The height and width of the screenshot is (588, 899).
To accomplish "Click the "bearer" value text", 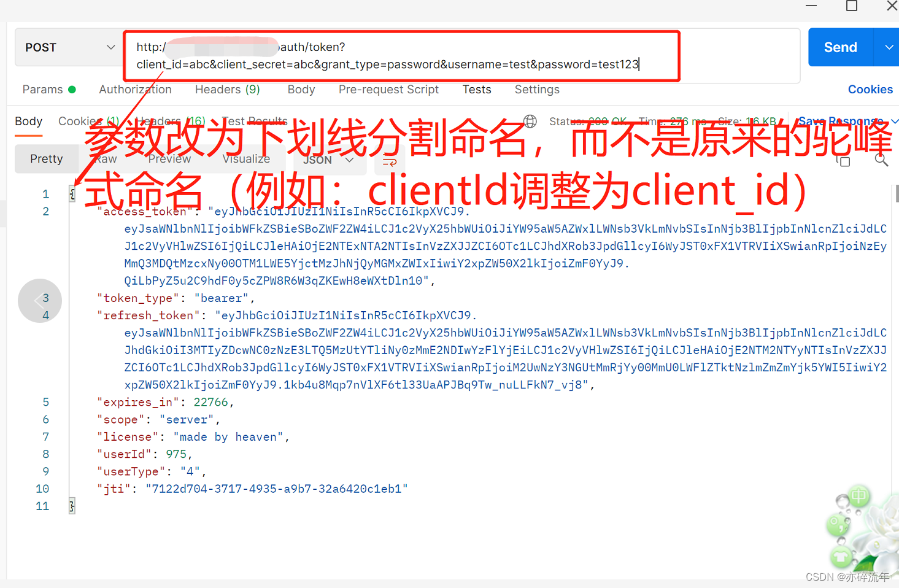I will pyautogui.click(x=222, y=298).
